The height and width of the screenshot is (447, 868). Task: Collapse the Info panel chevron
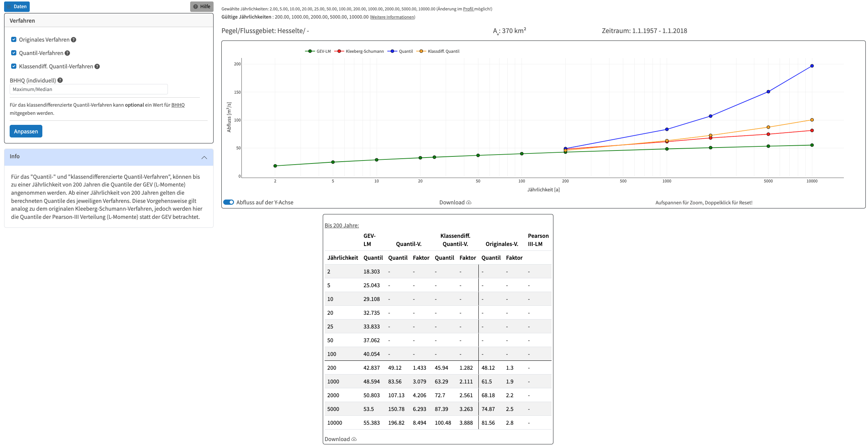204,158
